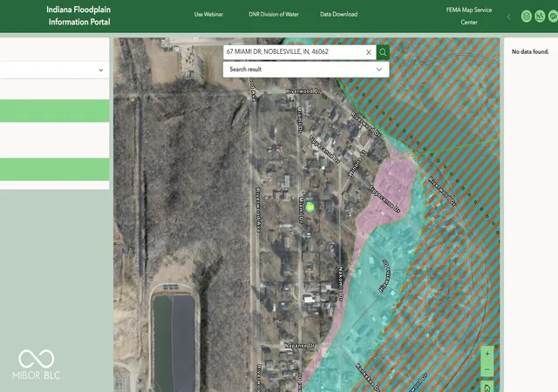Click the upper green bar in left panel
The image size is (558, 392).
click(x=54, y=111)
